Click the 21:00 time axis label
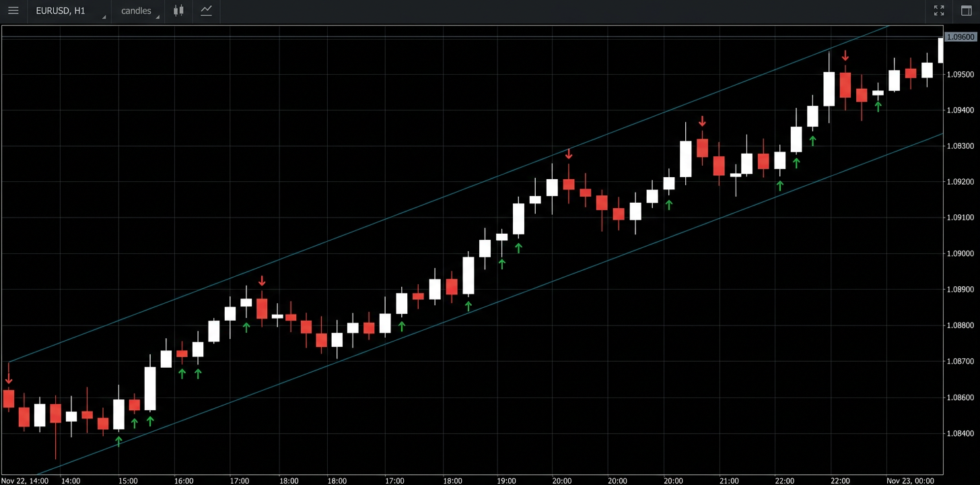980x485 pixels. 730,481
